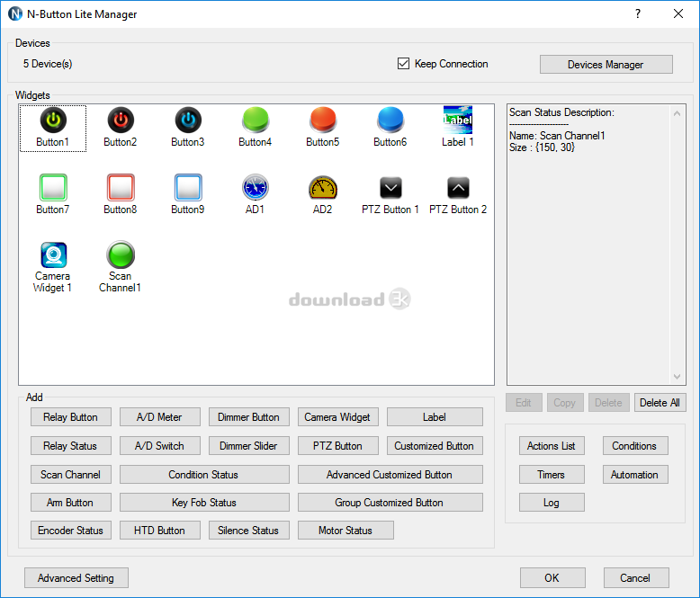
Task: Add an Advanced Customized Button
Action: [390, 475]
